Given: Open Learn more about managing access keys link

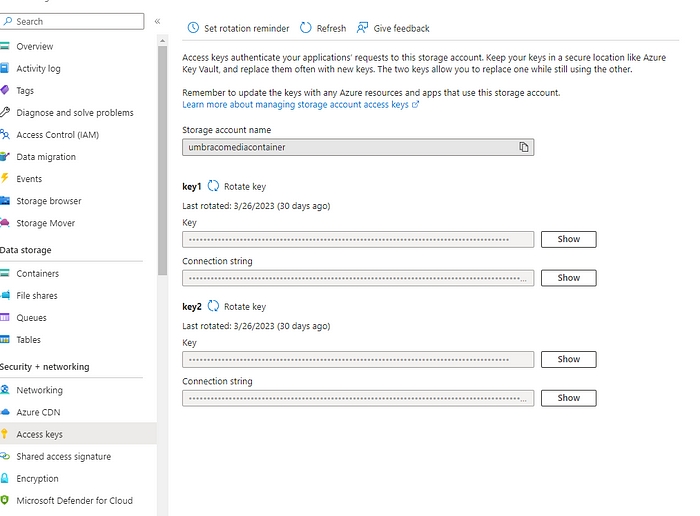Looking at the screenshot, I should (x=295, y=104).
